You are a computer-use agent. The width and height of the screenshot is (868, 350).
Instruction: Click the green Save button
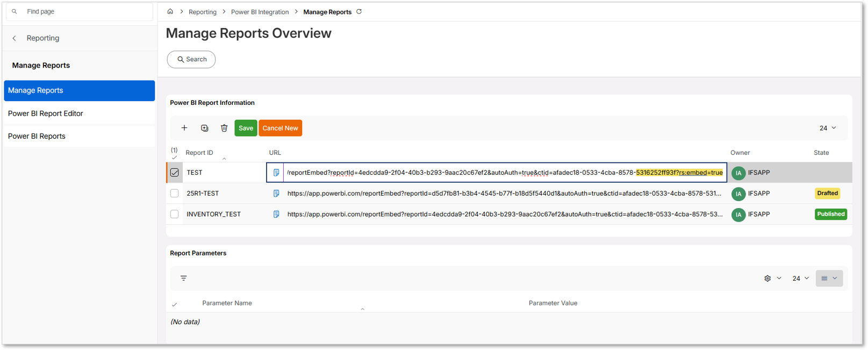point(246,128)
